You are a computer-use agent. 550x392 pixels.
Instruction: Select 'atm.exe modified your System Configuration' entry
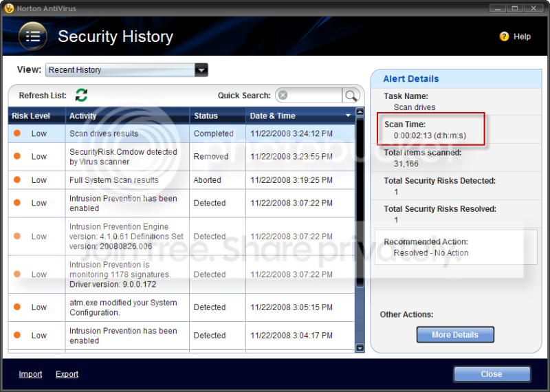coord(181,307)
